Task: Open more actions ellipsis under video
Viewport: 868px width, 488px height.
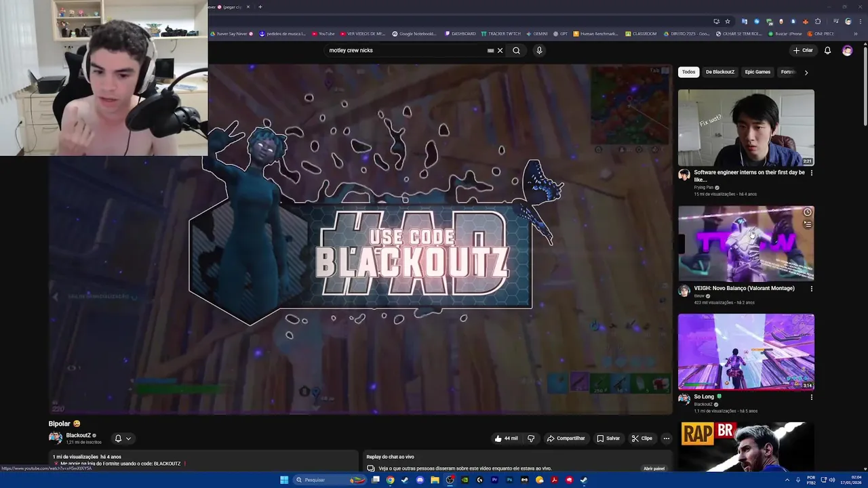Action: coord(666,439)
